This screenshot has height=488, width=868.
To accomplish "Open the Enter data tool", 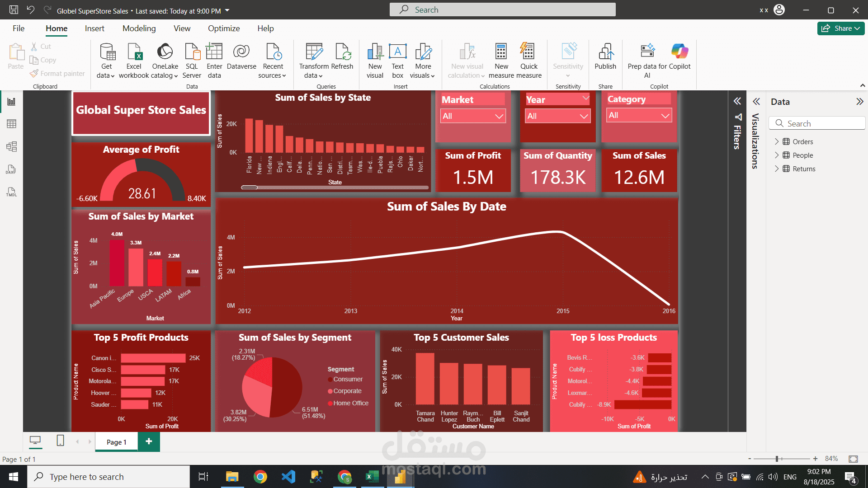I will 214,61.
